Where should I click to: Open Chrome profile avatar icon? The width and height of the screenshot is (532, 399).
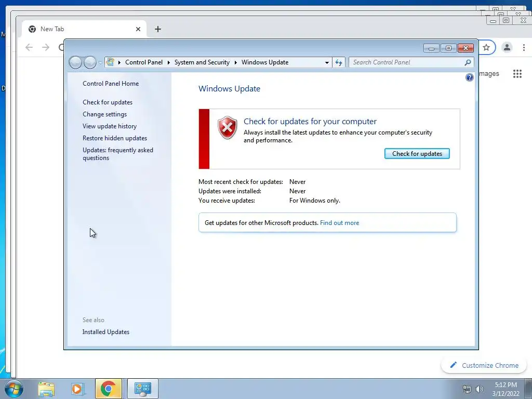(x=507, y=47)
